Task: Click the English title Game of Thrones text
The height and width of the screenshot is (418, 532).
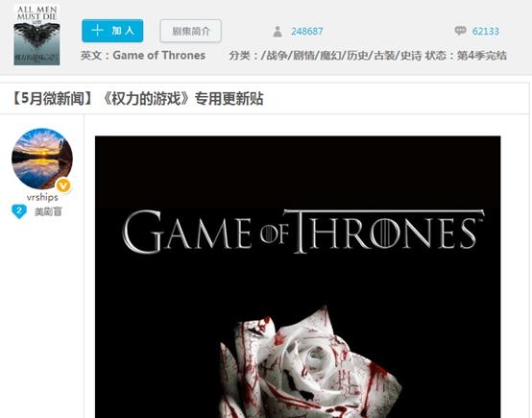Action: pos(159,55)
